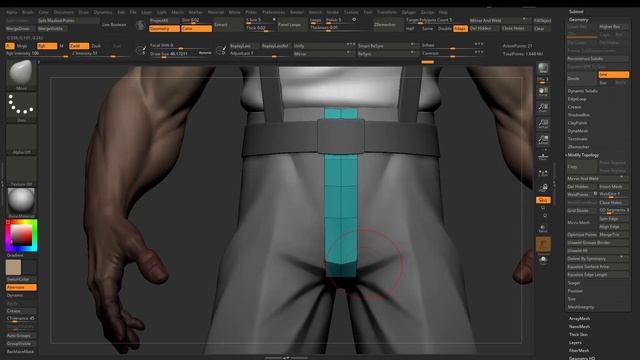The width and height of the screenshot is (640, 360).
Task: Expand the ArrayMesh palette section
Action: click(579, 319)
